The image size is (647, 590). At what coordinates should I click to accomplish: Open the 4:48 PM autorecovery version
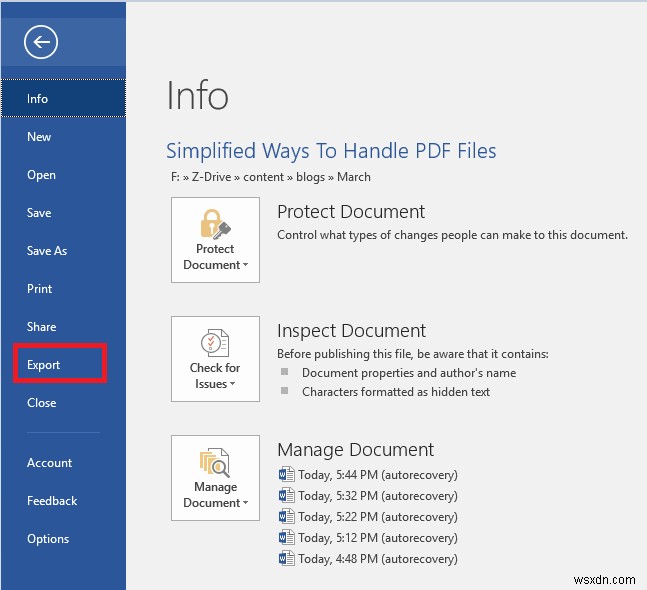pyautogui.click(x=368, y=559)
